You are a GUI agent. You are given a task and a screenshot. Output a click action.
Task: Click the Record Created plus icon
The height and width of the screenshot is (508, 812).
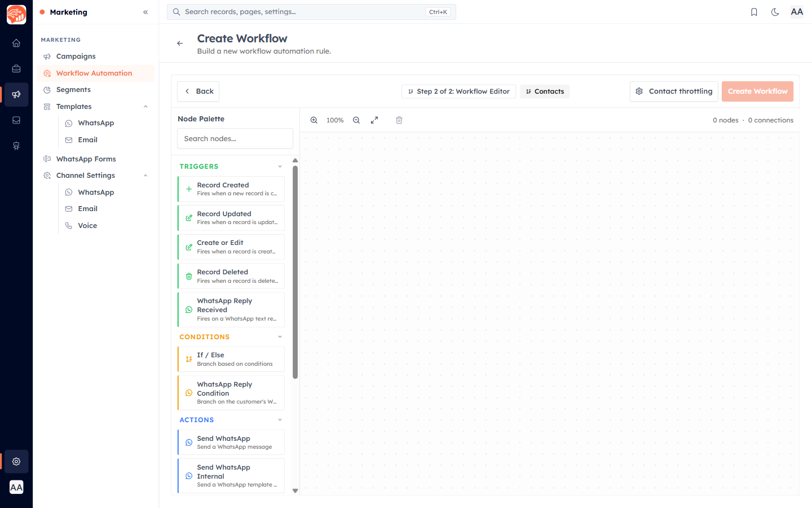point(189,189)
